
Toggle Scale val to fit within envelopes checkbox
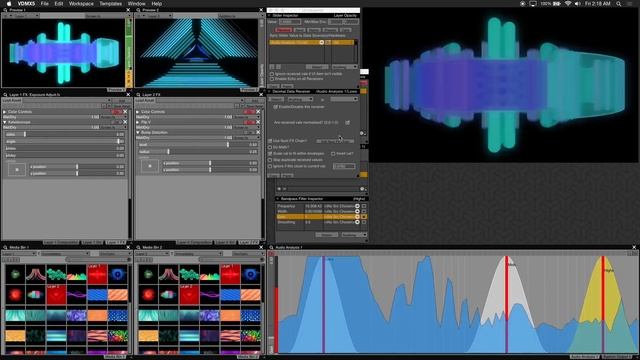coord(270,153)
